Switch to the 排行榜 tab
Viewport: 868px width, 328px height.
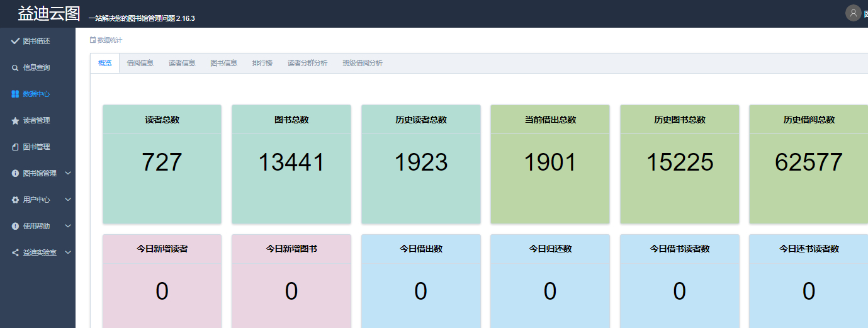[x=262, y=63]
